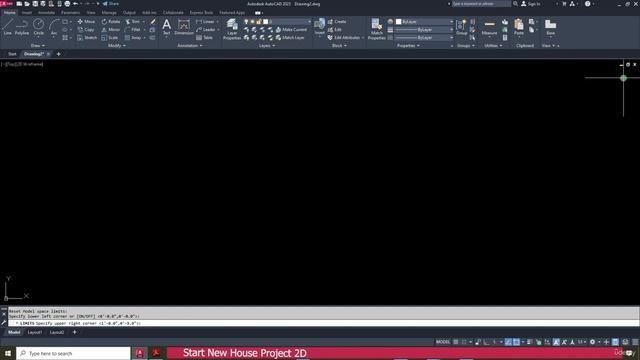Toggle 2D object snap in status bar
The width and height of the screenshot is (640, 360).
pos(516,342)
